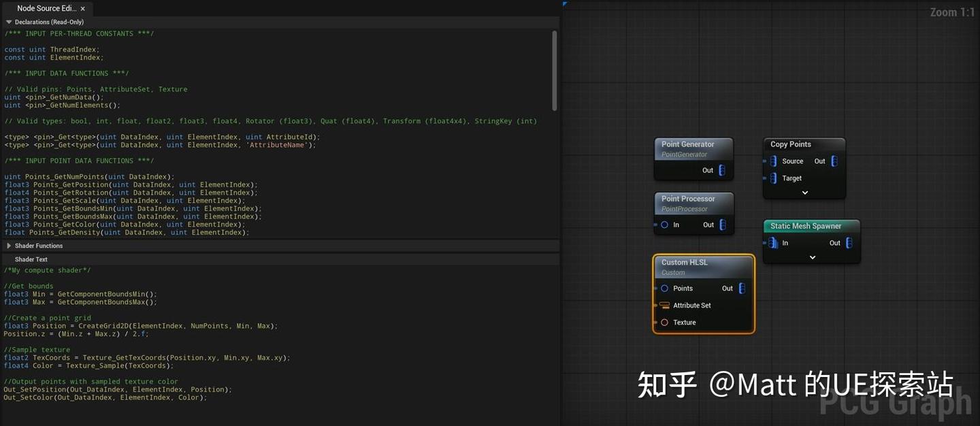
Task: Click the Custom HLSL Points input pin
Action: point(664,289)
